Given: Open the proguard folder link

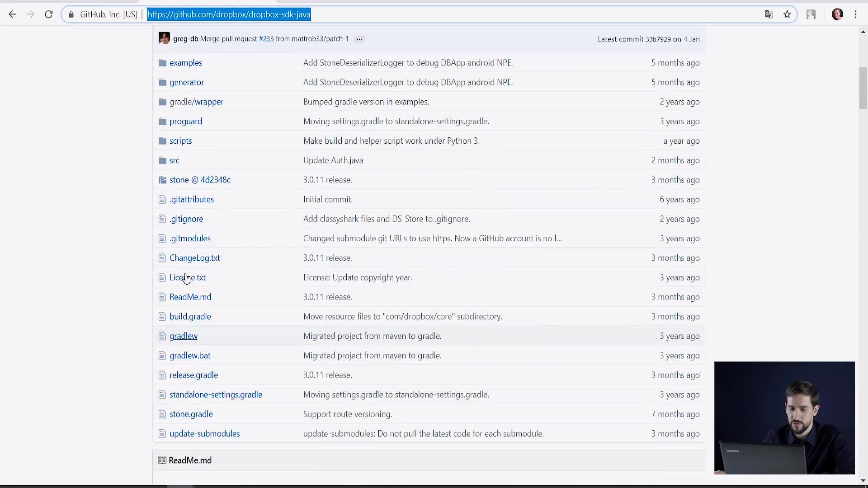Looking at the screenshot, I should pyautogui.click(x=186, y=121).
